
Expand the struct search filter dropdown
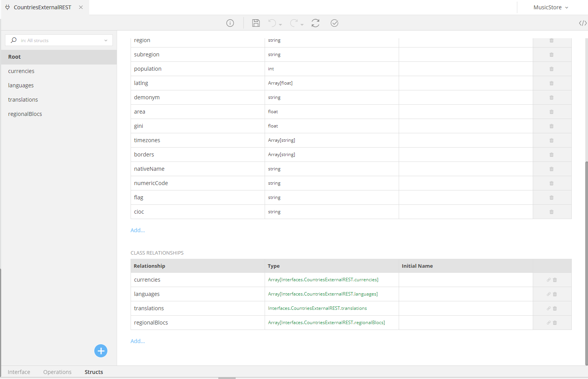pyautogui.click(x=106, y=41)
